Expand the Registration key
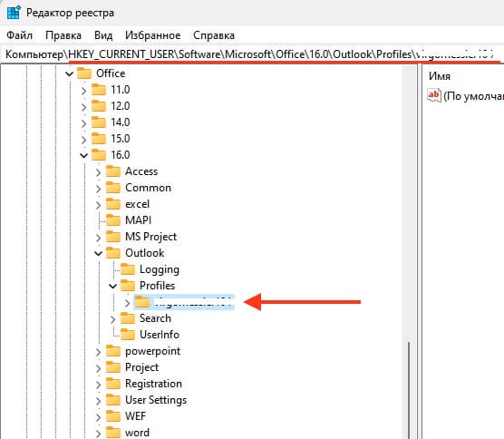Viewport: 504px width, 439px height. (x=99, y=385)
